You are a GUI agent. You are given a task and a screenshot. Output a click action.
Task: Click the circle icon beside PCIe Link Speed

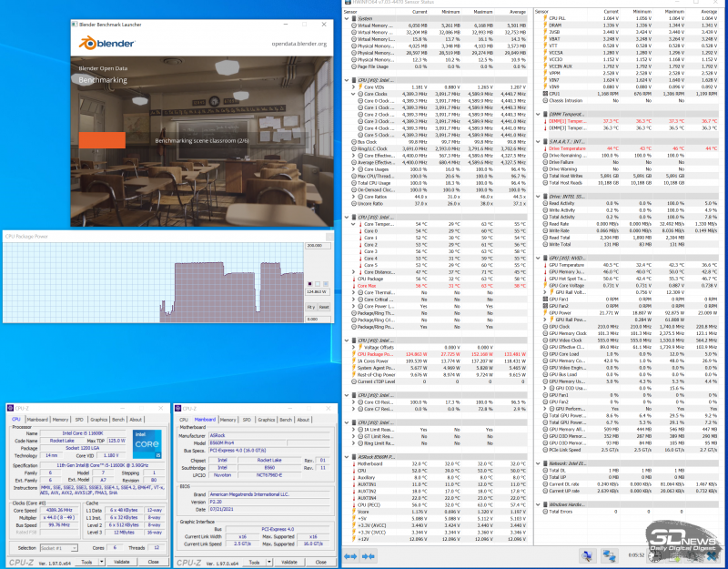click(545, 450)
